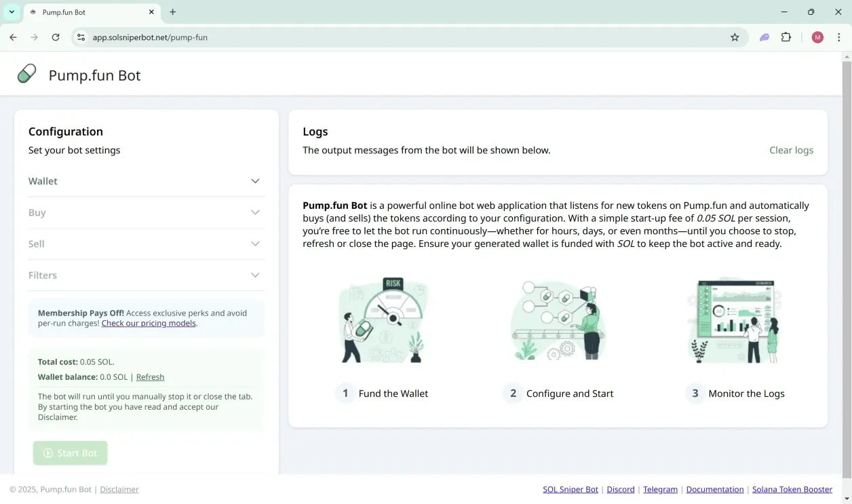Reload the page with the refresh icon
The width and height of the screenshot is (852, 504).
tap(56, 37)
